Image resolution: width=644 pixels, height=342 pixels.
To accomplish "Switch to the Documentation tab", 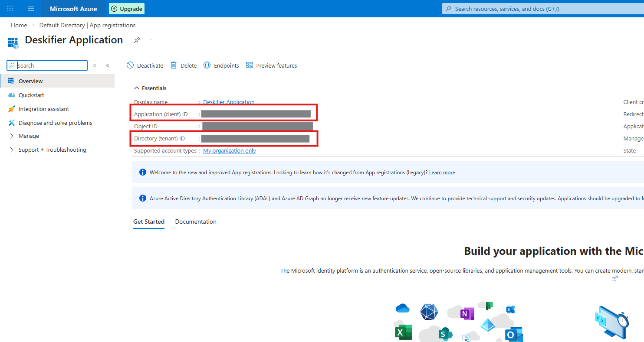I will 196,221.
